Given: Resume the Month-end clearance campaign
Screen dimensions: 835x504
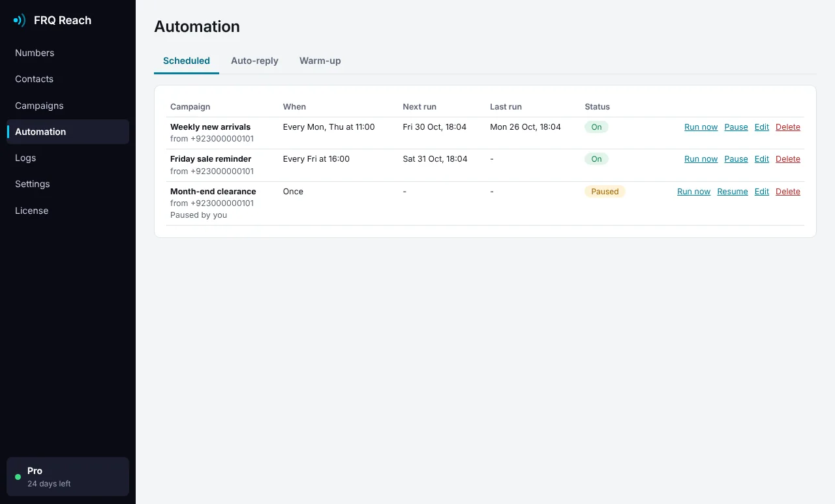Looking at the screenshot, I should pyautogui.click(x=733, y=192).
